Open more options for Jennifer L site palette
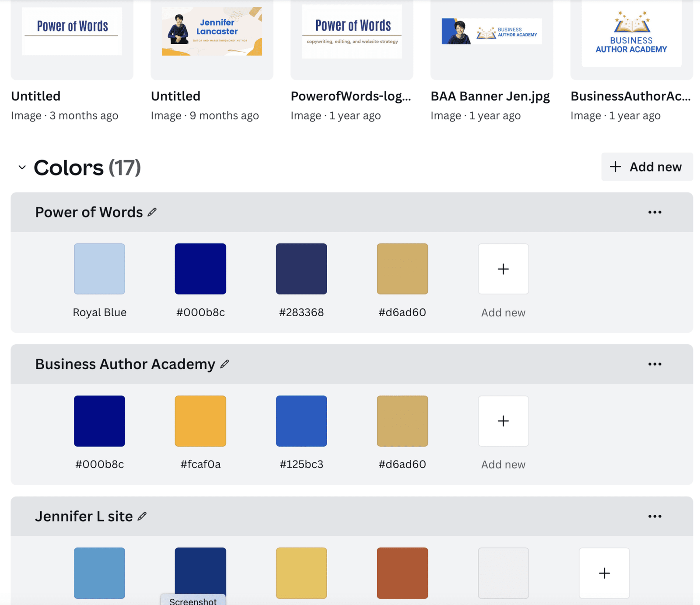 654,516
